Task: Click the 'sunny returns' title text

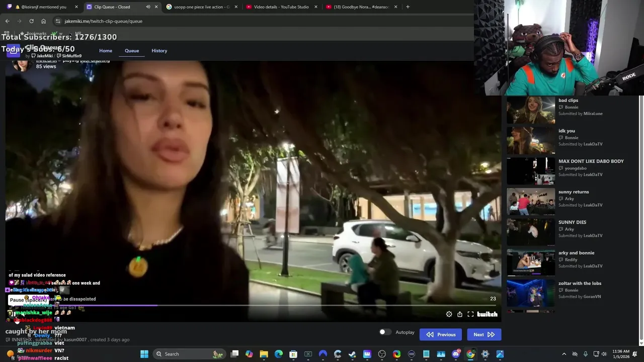Action: tap(574, 192)
